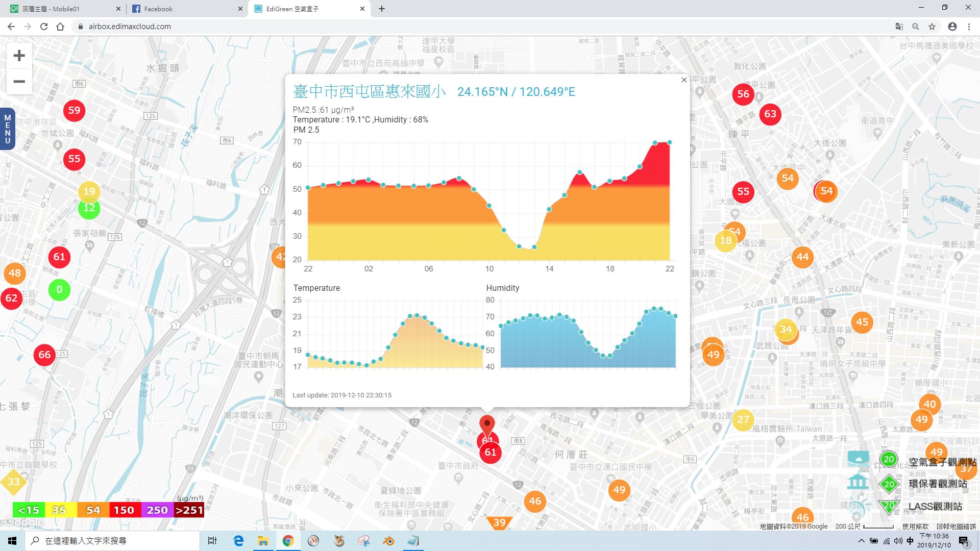
Task: Select the yellow 19 sensor marker
Action: (89, 192)
